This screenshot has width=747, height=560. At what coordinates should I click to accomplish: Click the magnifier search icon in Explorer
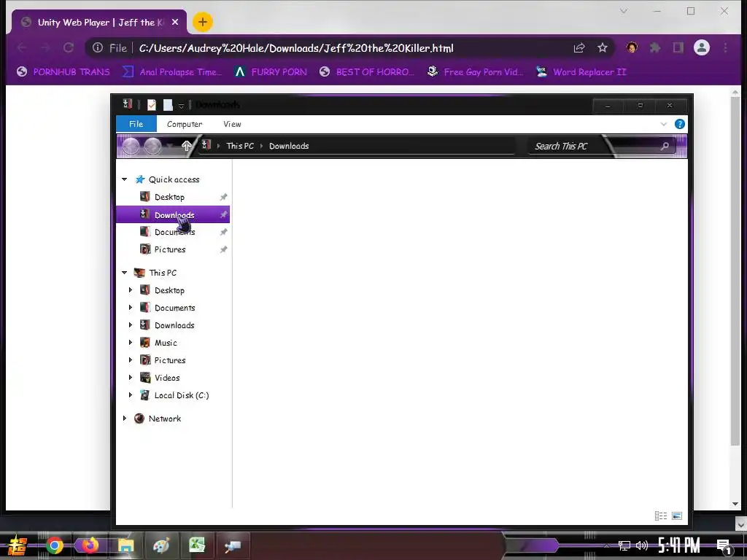(665, 146)
